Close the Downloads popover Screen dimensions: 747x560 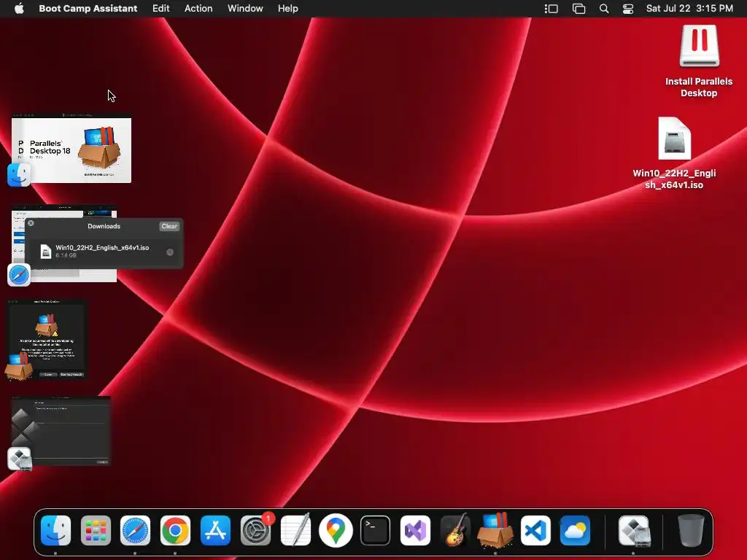coord(31,223)
